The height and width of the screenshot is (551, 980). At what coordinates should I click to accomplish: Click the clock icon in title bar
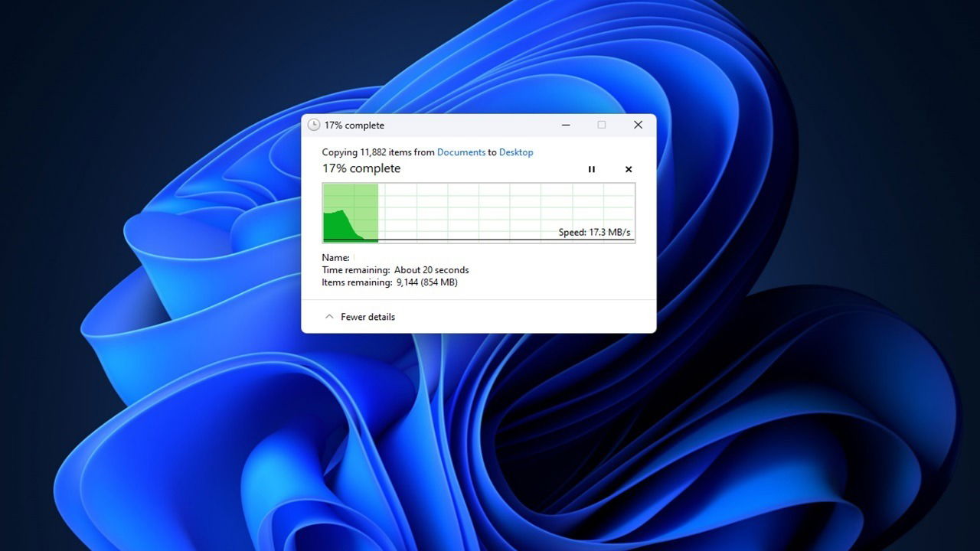pos(313,125)
